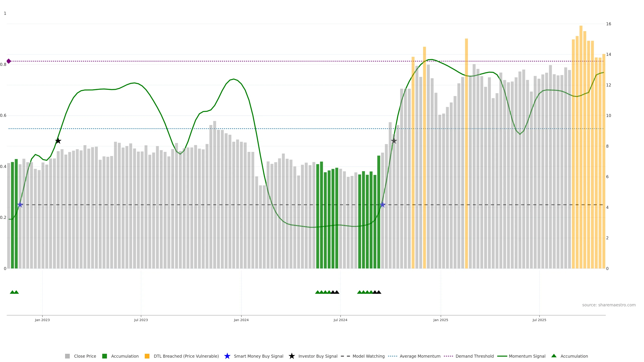
Task: Click the purple diamond Demand Threshold marker
Action: (9, 61)
